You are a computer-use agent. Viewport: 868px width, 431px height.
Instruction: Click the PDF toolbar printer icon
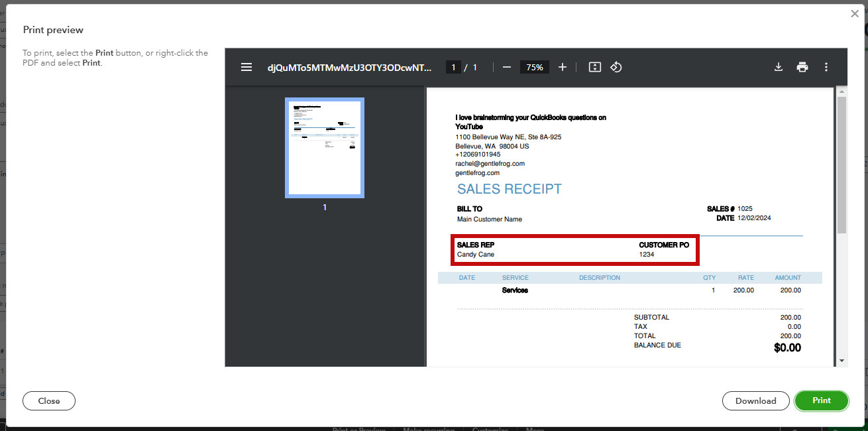pos(802,67)
